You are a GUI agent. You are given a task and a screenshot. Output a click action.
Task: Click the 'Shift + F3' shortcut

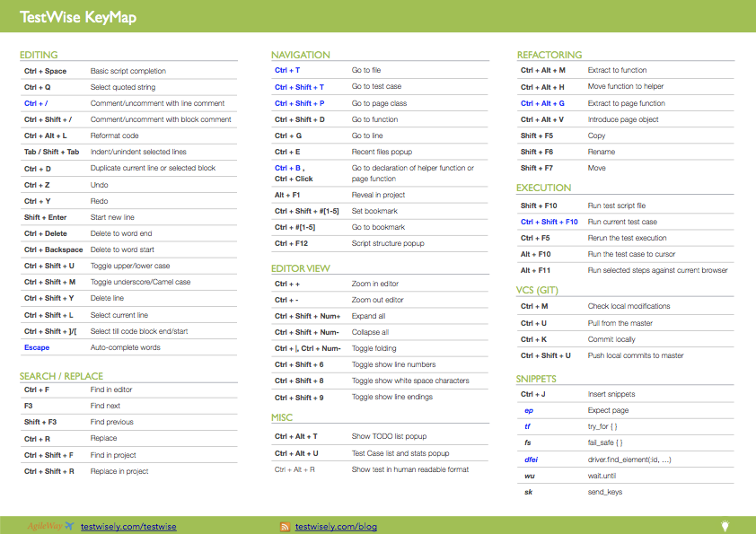pyautogui.click(x=40, y=422)
